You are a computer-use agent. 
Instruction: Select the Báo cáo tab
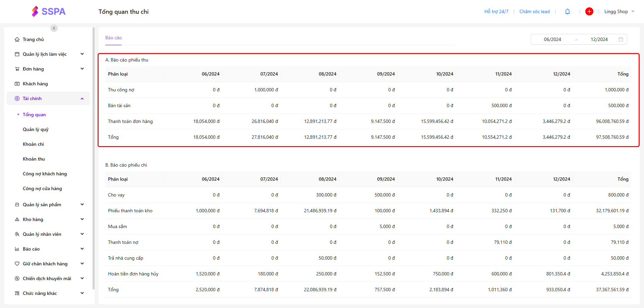113,38
